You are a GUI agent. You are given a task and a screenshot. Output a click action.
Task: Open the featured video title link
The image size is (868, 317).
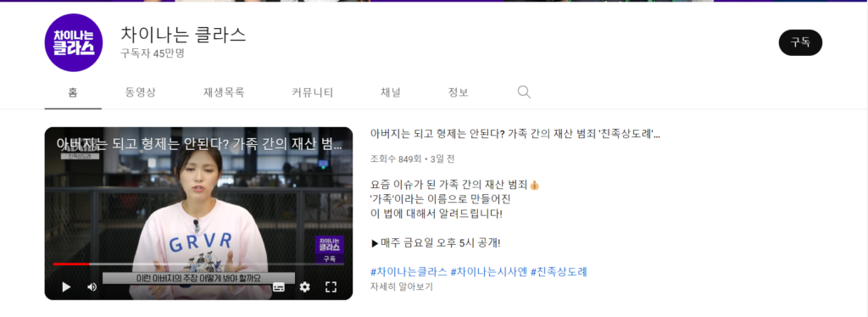click(515, 134)
